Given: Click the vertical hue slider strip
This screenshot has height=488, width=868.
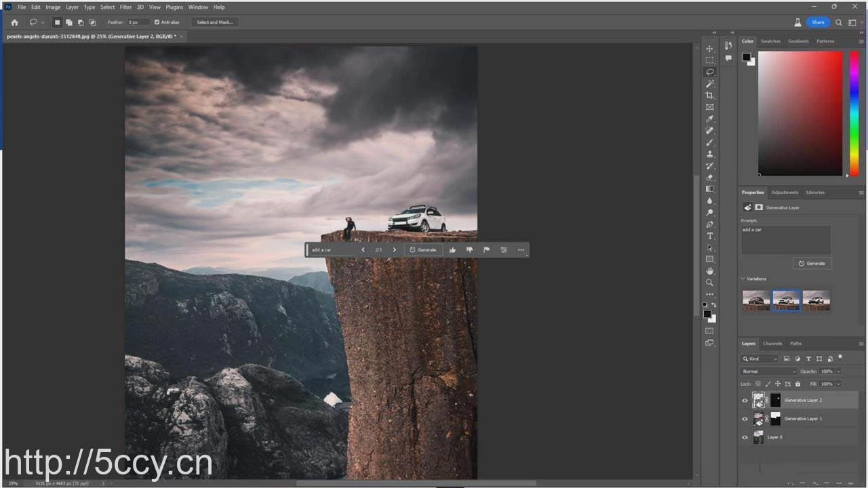Looking at the screenshot, I should click(x=854, y=114).
